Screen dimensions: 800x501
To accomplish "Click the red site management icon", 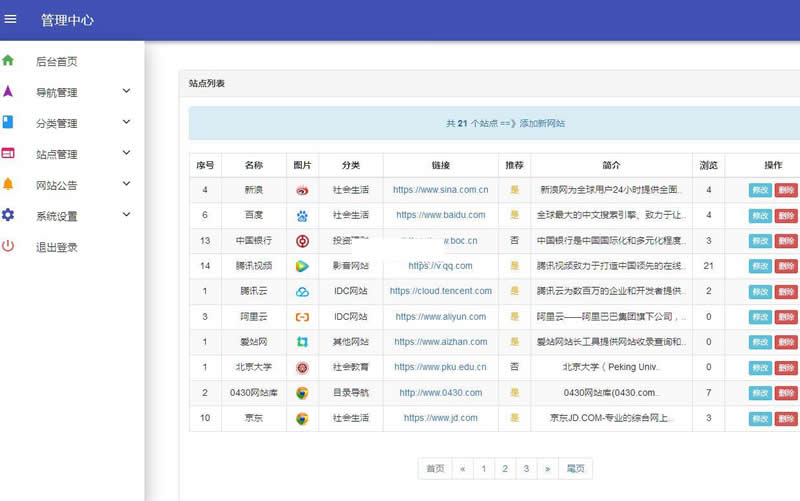I will (x=8, y=154).
